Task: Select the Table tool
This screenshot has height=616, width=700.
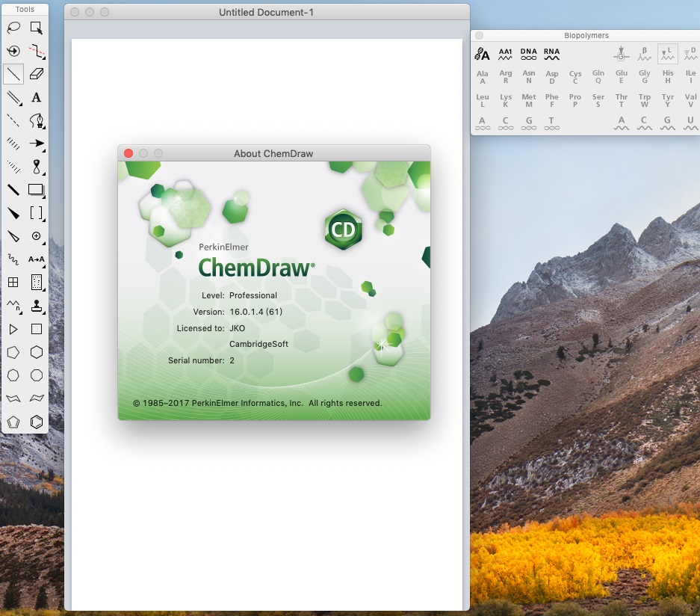Action: (13, 282)
